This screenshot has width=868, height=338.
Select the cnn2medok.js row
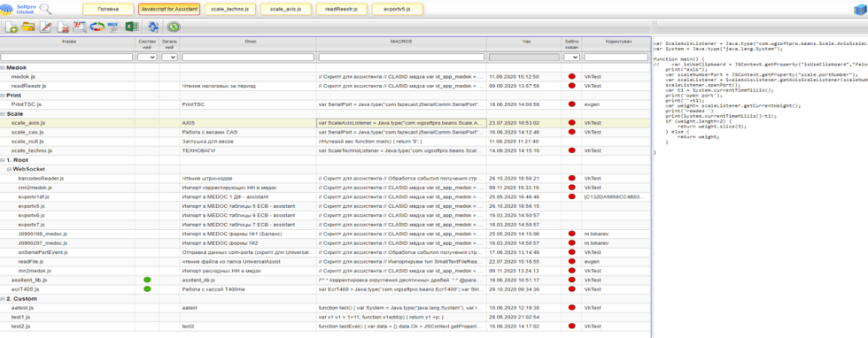(x=326, y=188)
